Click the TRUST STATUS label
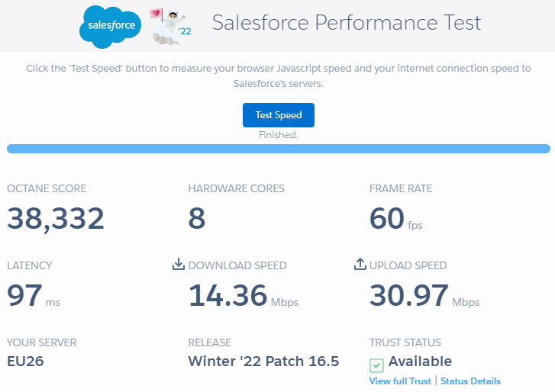The width and height of the screenshot is (555, 392). click(x=405, y=342)
